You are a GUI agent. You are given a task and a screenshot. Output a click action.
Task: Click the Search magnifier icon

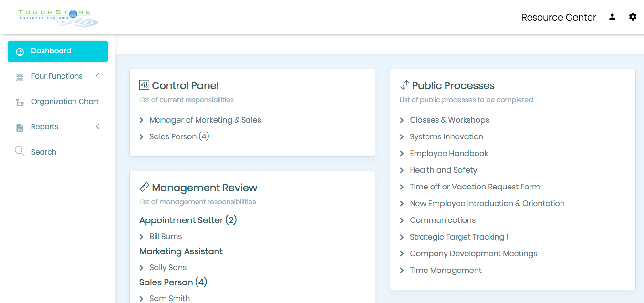tap(20, 151)
